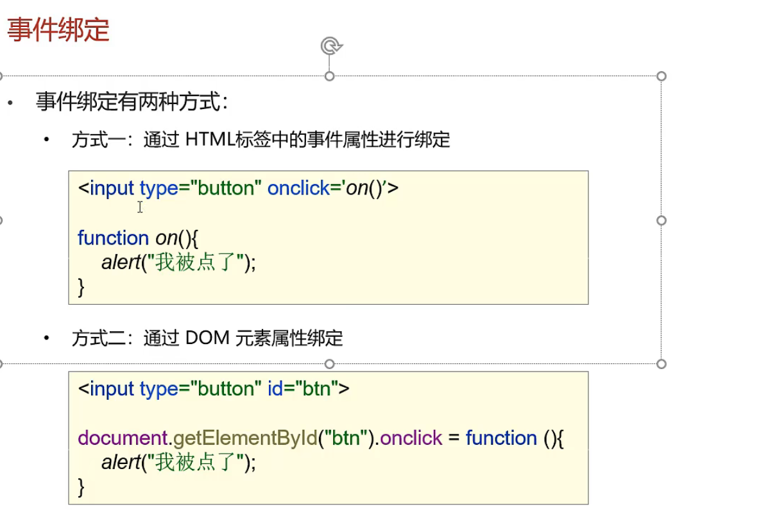Click the rotation handle above the text box
Image resolution: width=770 pixels, height=532 pixels.
pyautogui.click(x=330, y=46)
